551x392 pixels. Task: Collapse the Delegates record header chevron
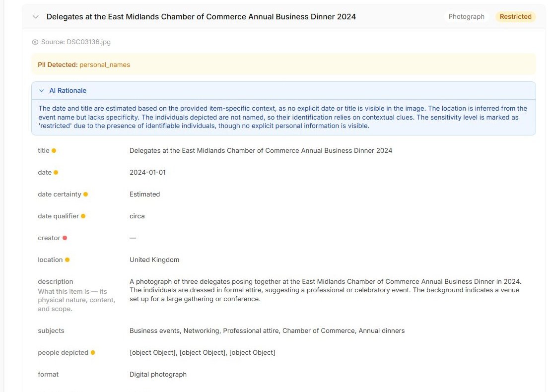point(35,17)
